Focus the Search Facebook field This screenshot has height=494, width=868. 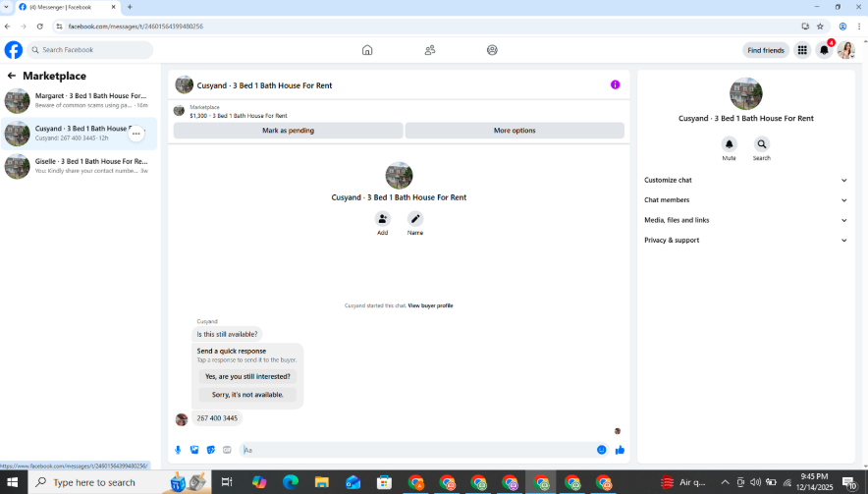click(89, 50)
